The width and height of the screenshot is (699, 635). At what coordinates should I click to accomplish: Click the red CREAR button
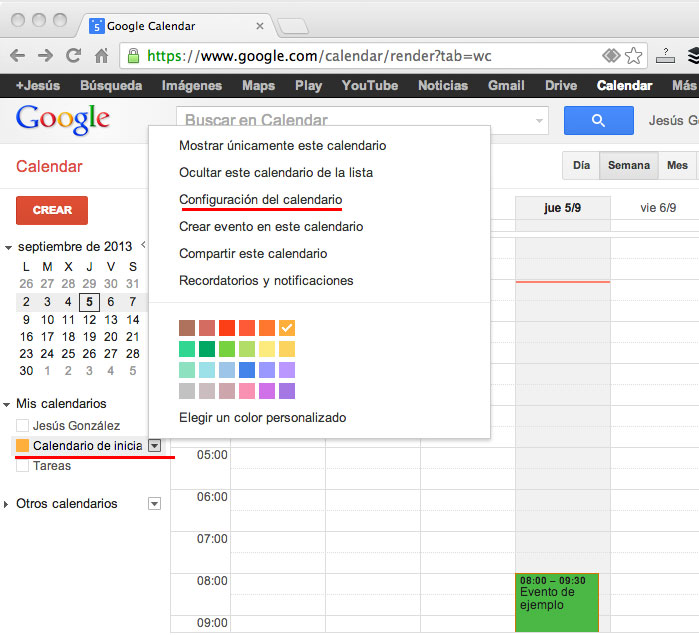point(52,210)
